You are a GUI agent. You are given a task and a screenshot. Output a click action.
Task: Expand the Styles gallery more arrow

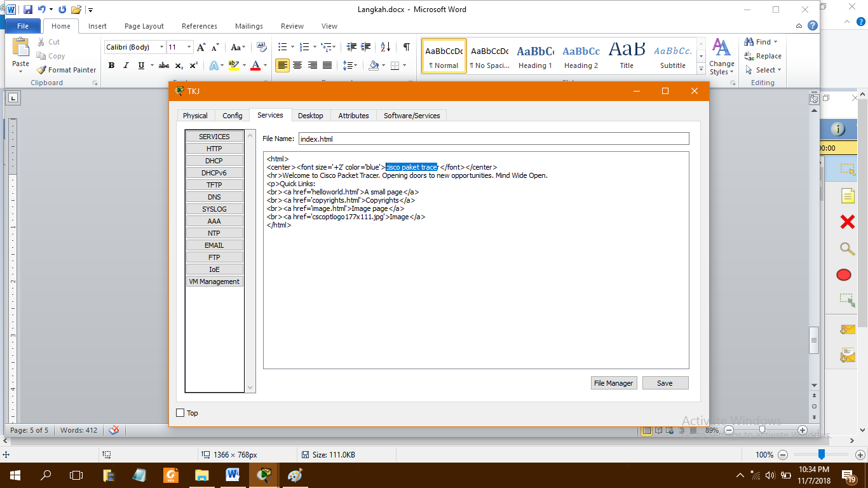click(x=702, y=69)
